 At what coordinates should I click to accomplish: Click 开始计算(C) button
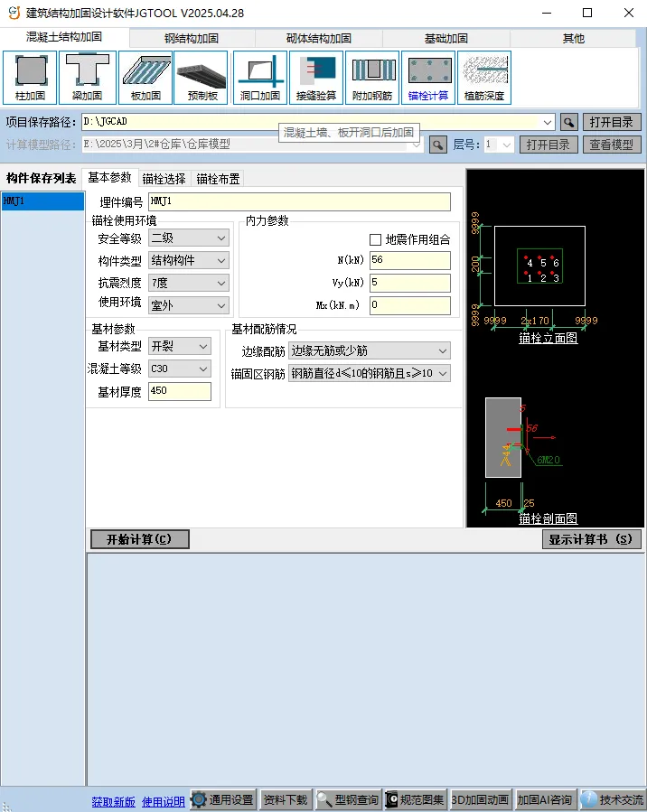click(139, 539)
